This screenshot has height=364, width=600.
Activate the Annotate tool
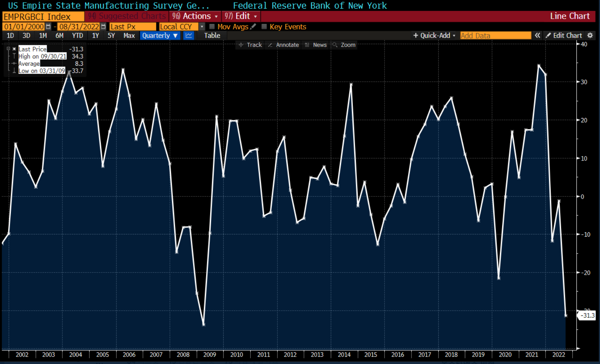283,45
